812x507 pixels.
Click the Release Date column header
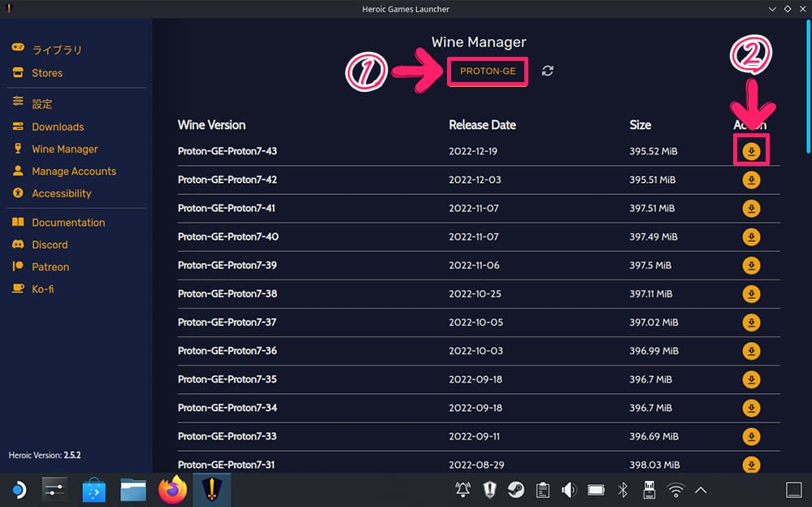coord(482,125)
